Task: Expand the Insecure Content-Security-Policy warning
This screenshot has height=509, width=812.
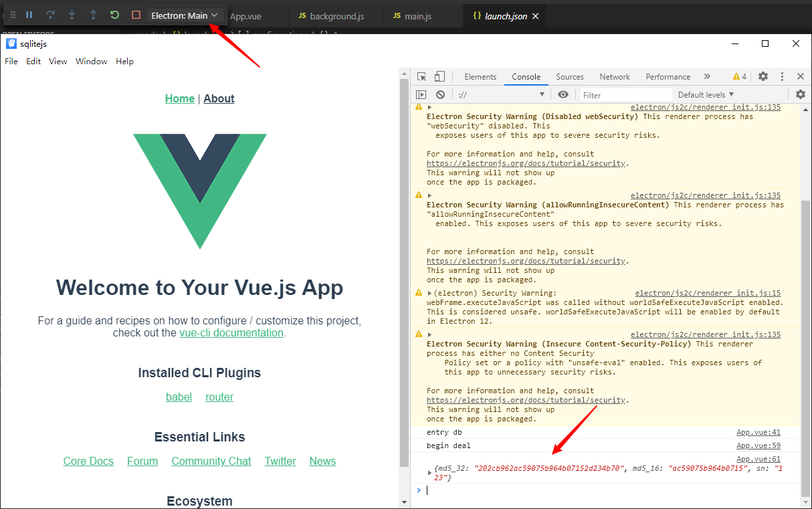Action: (429, 334)
